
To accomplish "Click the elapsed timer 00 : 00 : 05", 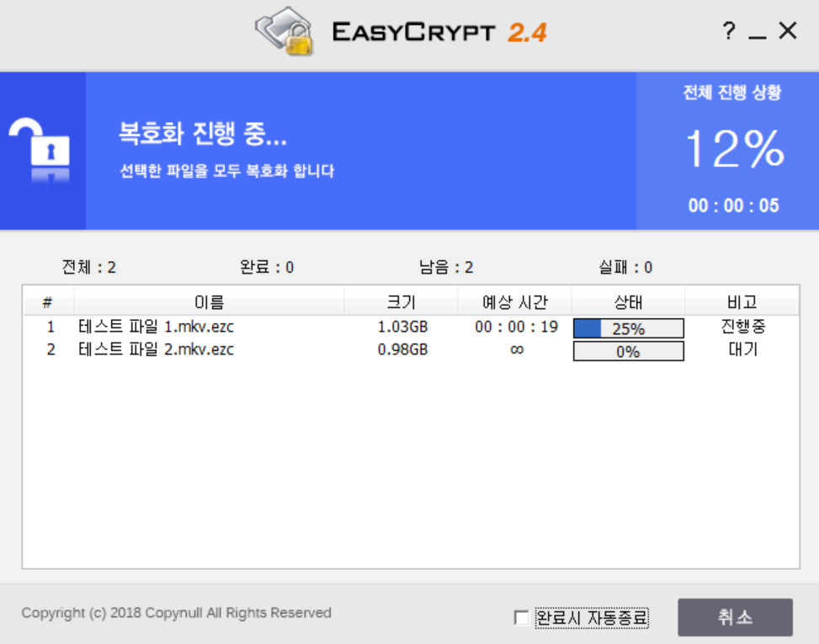I will (x=733, y=205).
